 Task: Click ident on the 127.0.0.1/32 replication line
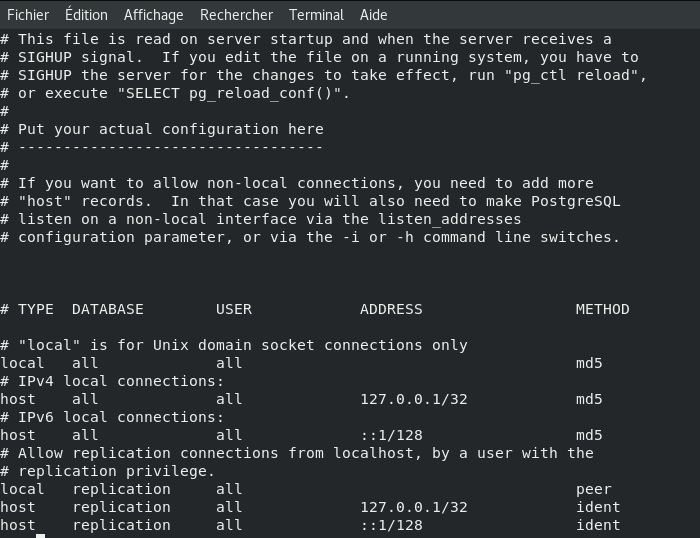598,507
